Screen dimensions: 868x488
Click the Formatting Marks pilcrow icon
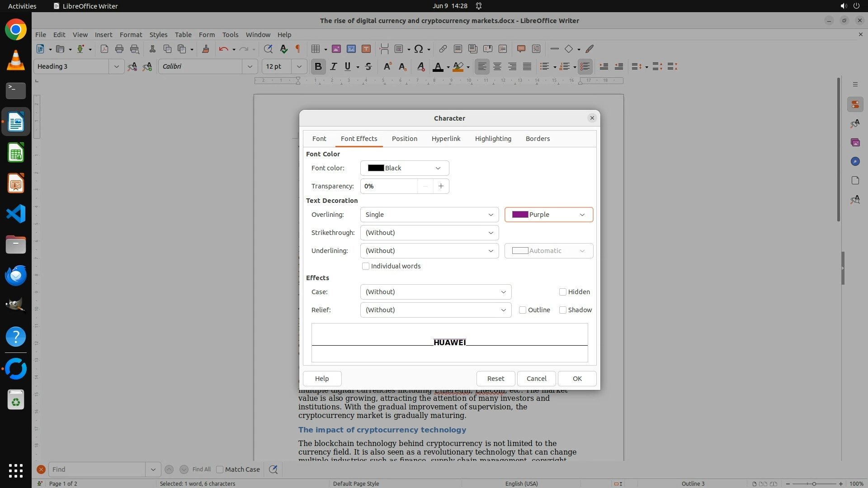(297, 49)
